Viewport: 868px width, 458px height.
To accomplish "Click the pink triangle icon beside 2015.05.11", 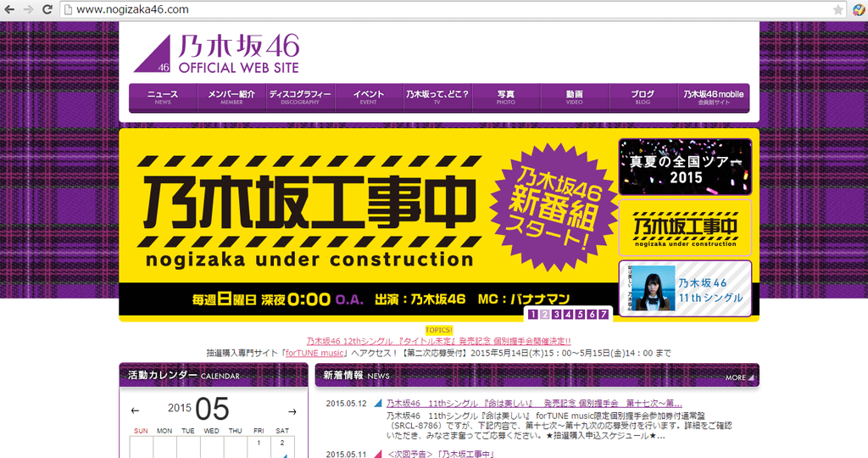I will click(378, 454).
